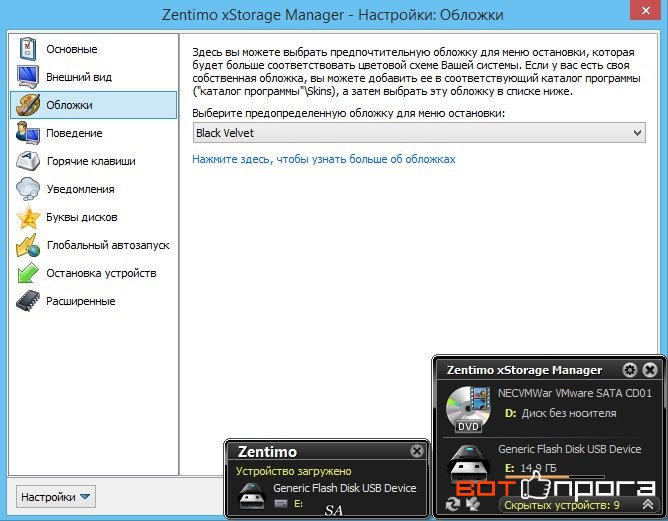This screenshot has width=668, height=521.
Task: Click Скрытых устройств: 9 label
Action: click(562, 505)
